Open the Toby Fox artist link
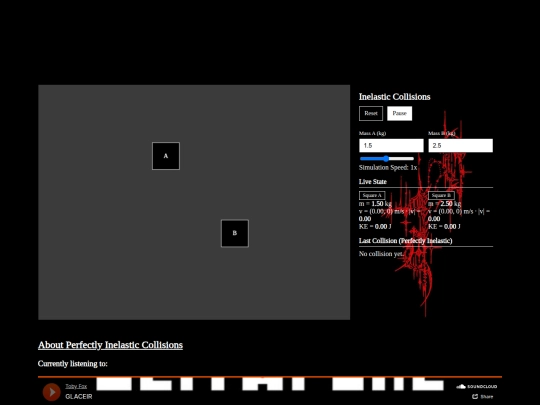The image size is (540, 405). click(76, 386)
